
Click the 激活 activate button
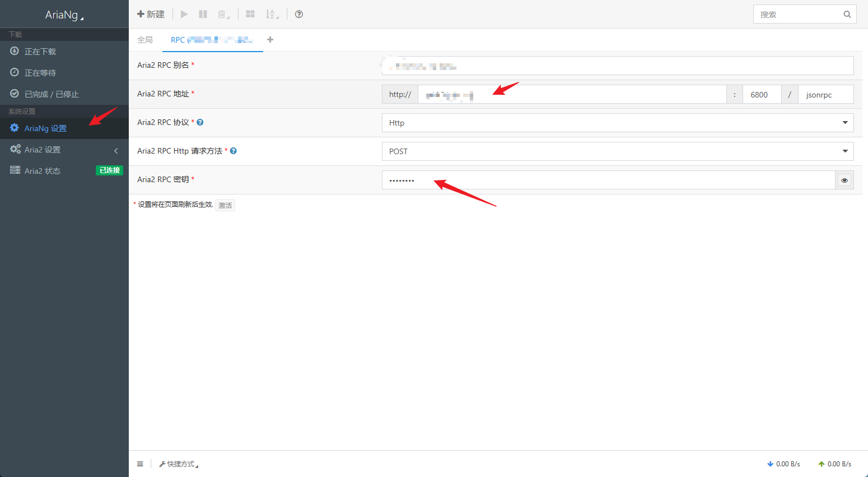click(225, 205)
